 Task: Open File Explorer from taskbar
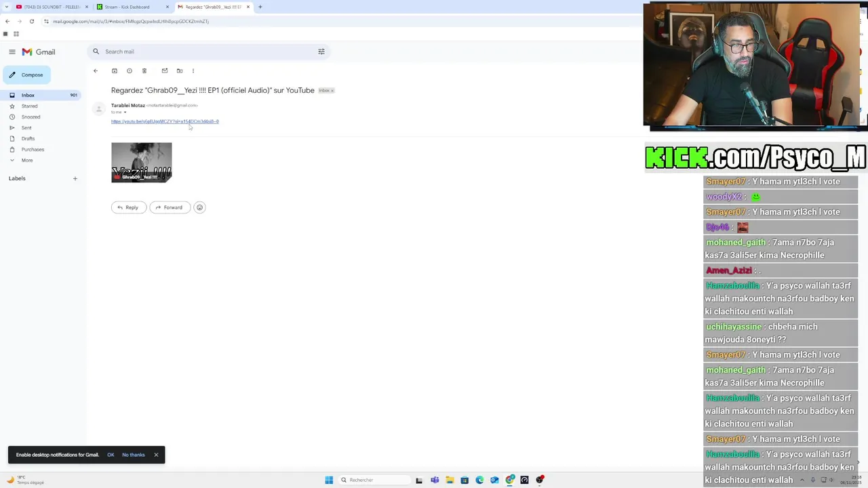450,480
